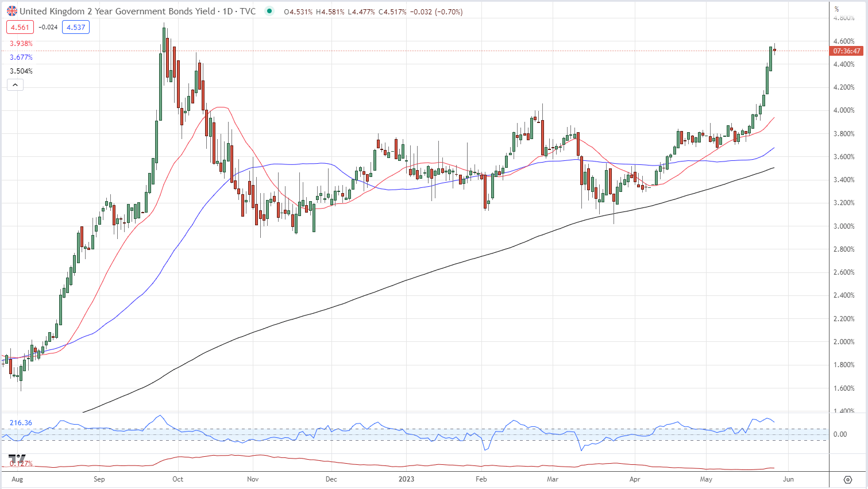Click the 4.000% price axis label
The height and width of the screenshot is (489, 868).
tap(844, 110)
